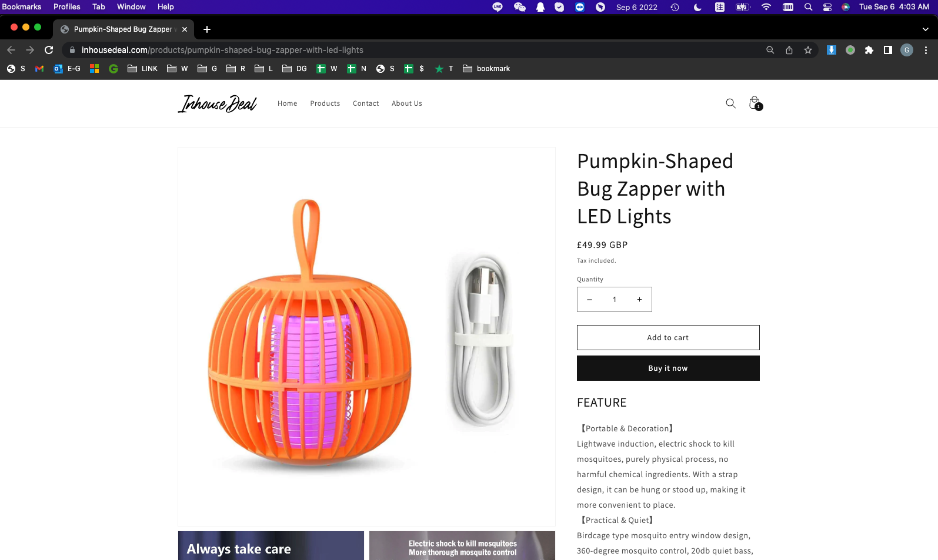Open the site search magnifier icon

[730, 103]
